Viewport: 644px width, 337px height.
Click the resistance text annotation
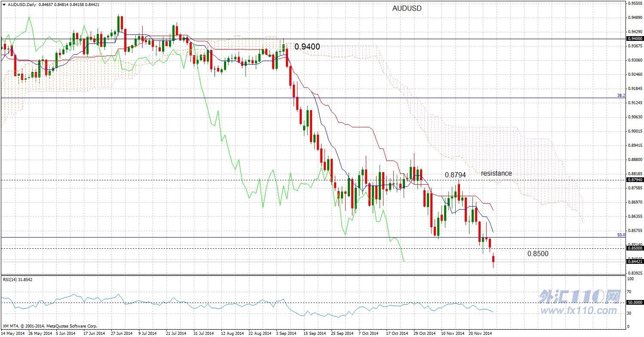pos(496,173)
